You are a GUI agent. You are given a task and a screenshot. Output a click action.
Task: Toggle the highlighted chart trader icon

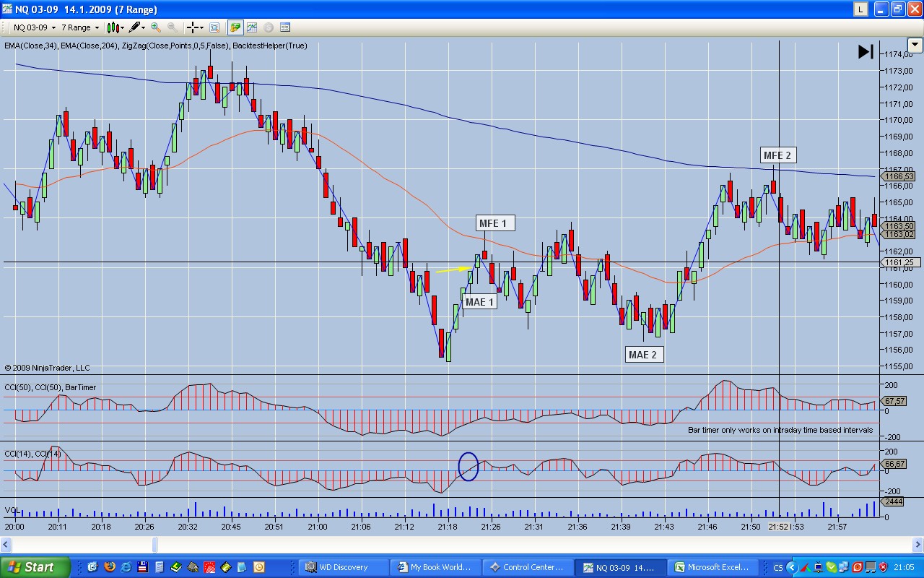pyautogui.click(x=235, y=27)
